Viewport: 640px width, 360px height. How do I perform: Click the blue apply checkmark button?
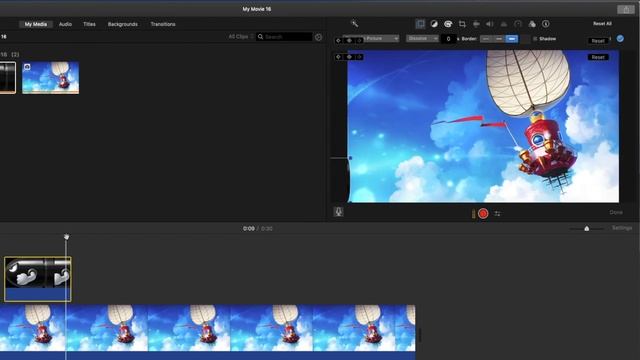coord(620,38)
